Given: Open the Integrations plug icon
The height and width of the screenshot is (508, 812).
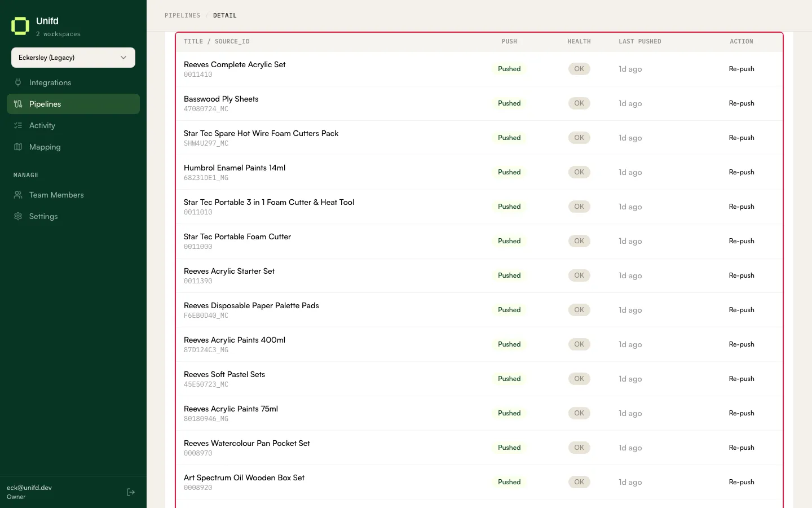Looking at the screenshot, I should pos(18,82).
